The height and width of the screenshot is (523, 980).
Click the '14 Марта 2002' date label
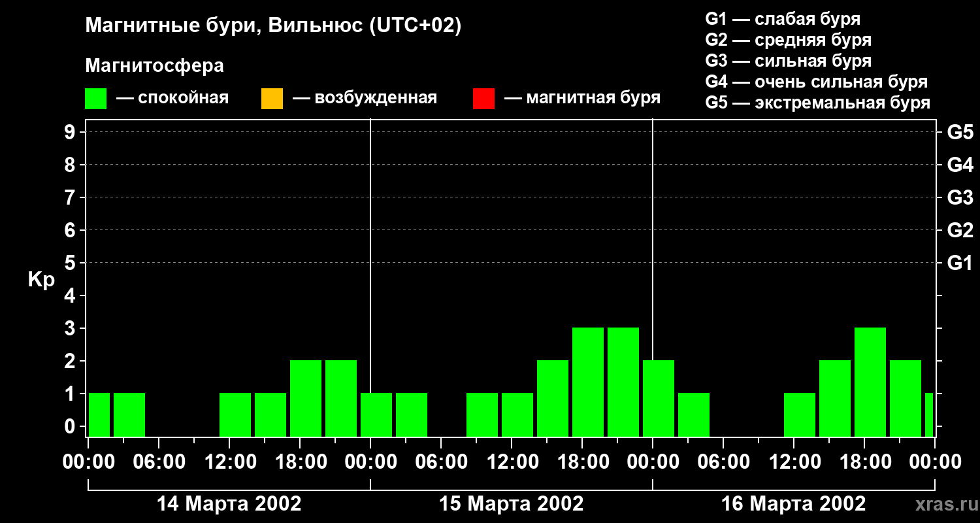229,504
